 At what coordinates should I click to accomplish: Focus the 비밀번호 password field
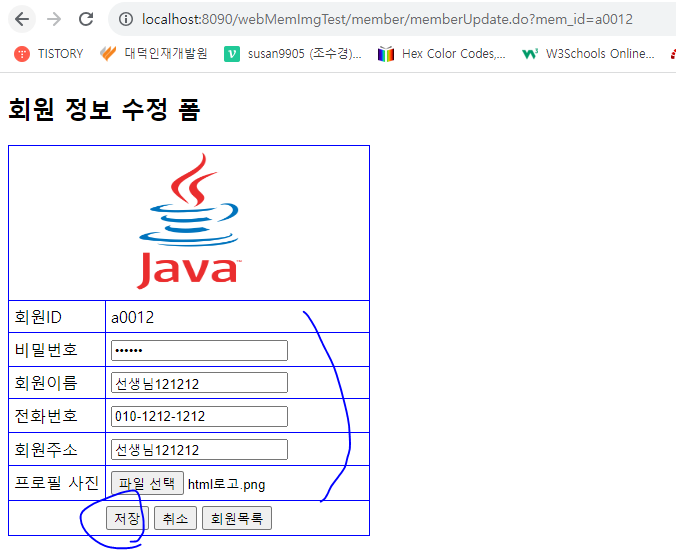(199, 350)
